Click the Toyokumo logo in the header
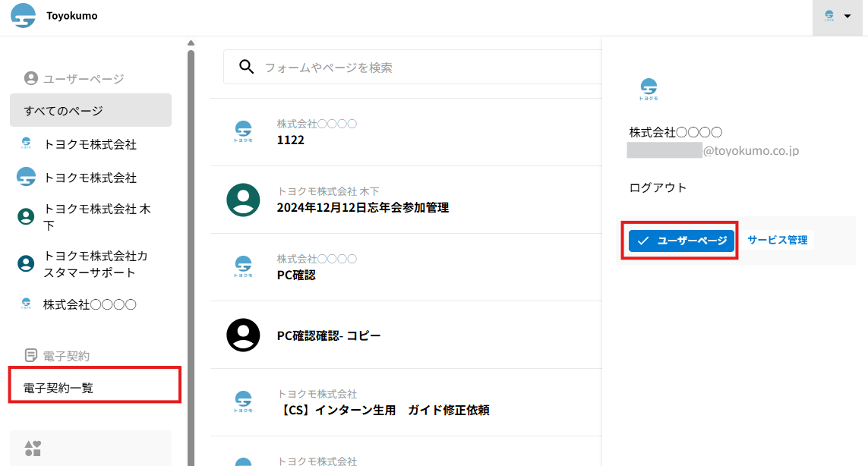868x466 pixels. (23, 16)
